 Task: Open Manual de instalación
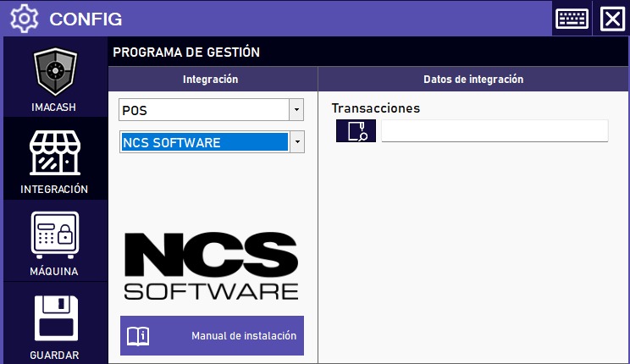tap(242, 336)
